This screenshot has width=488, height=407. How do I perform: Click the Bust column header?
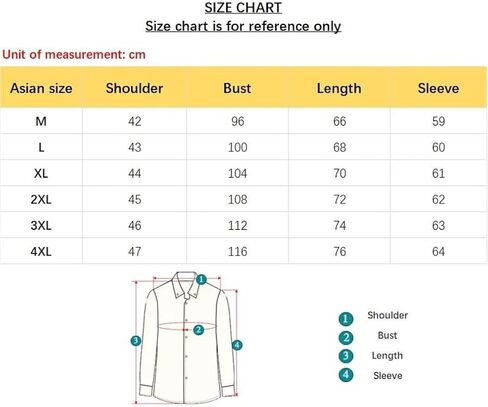pos(237,88)
